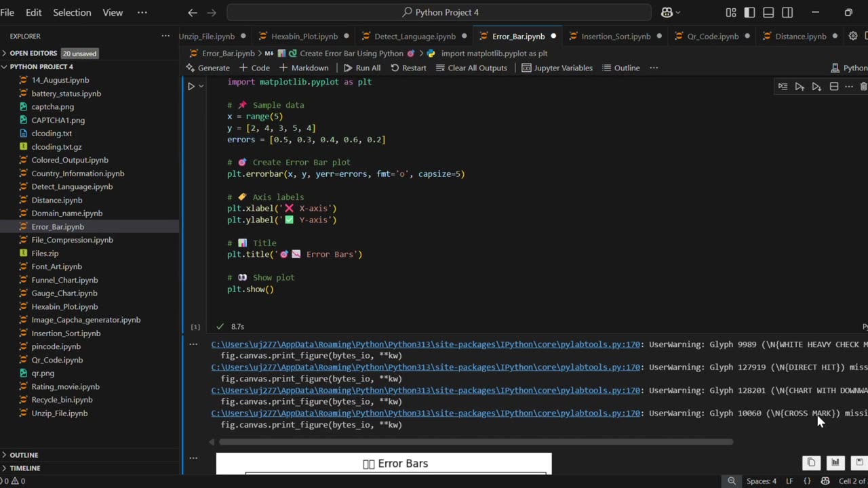Screen dimensions: 868x488
Task: Toggle primary side bar visibility
Action: 749,12
